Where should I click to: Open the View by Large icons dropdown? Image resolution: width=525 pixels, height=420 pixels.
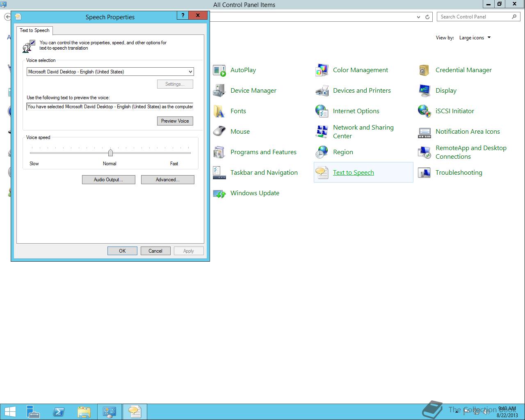(x=475, y=38)
